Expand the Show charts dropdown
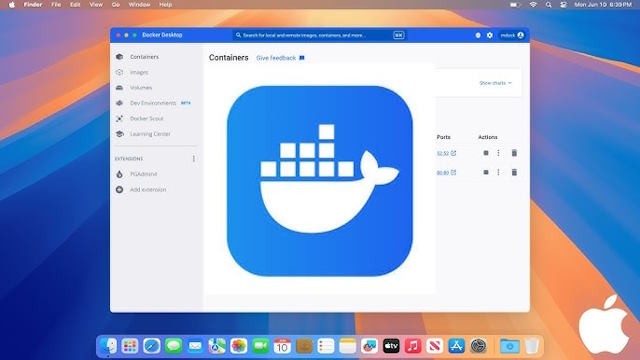 tap(495, 83)
